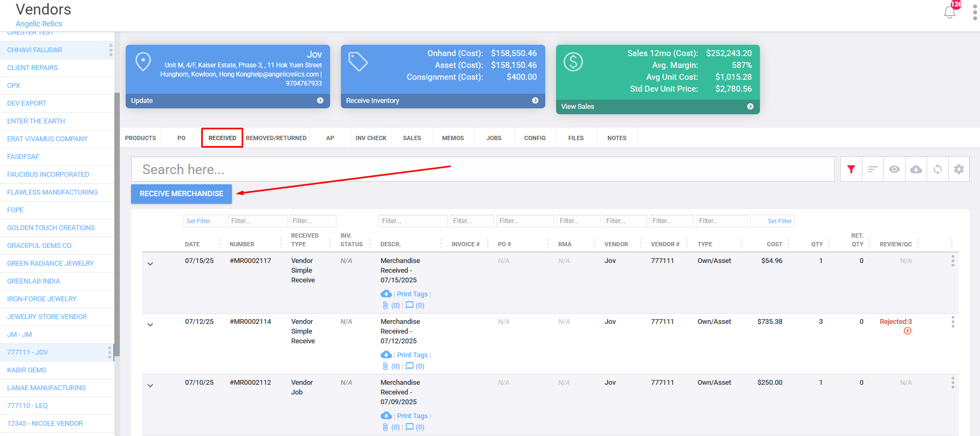Download cloud icon for #MR0002117
980x436 pixels.
click(x=386, y=294)
